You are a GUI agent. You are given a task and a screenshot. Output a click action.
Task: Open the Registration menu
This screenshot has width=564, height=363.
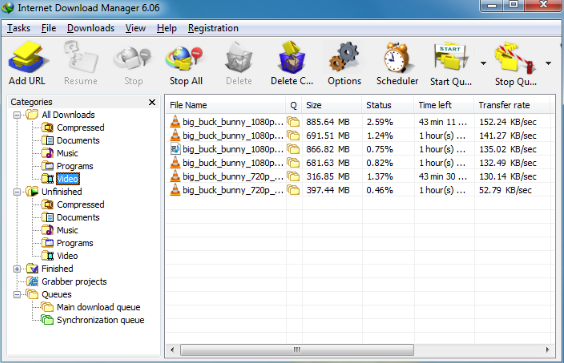(x=213, y=28)
